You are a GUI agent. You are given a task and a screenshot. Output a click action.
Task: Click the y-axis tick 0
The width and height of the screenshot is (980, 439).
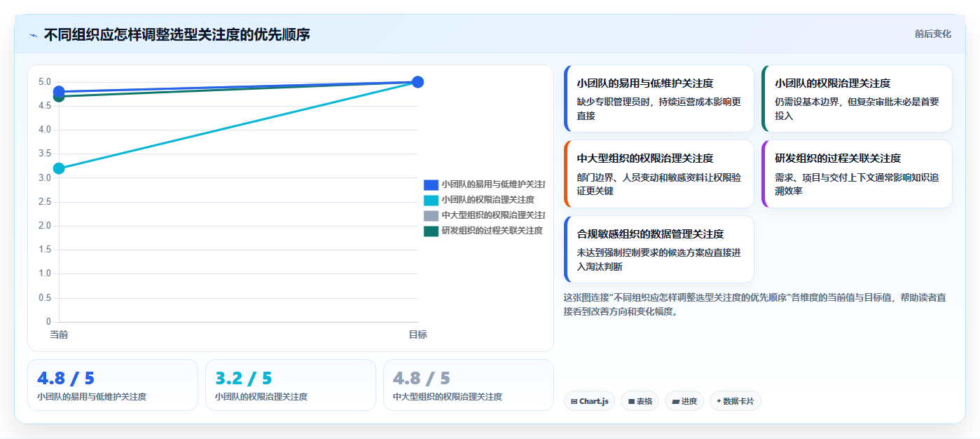click(49, 322)
